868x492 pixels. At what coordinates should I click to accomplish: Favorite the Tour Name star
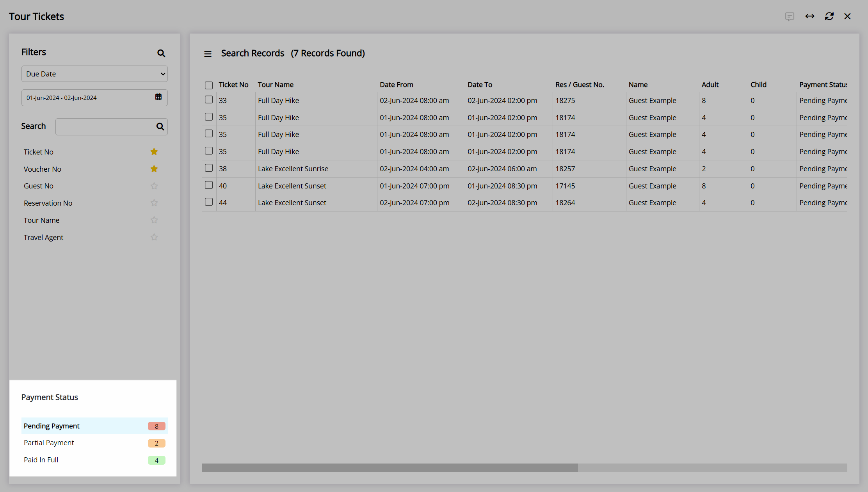coord(154,220)
